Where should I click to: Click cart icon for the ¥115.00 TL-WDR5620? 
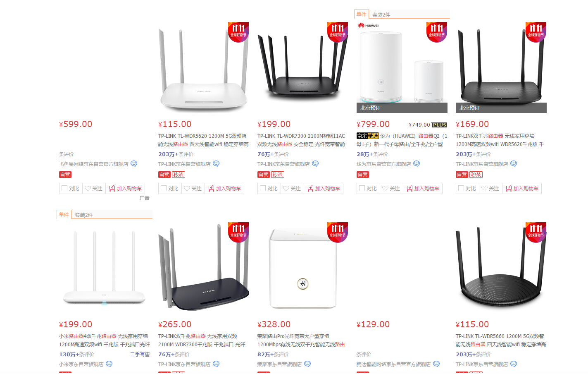[211, 189]
